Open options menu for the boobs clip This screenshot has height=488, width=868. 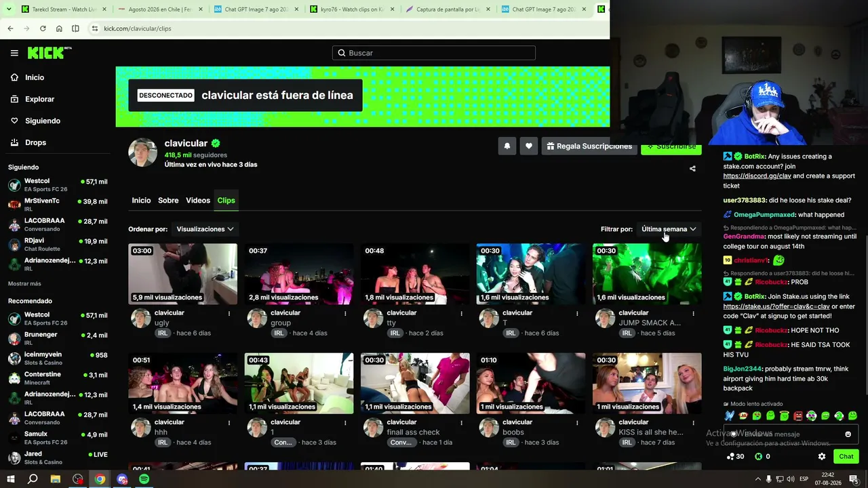(x=577, y=423)
